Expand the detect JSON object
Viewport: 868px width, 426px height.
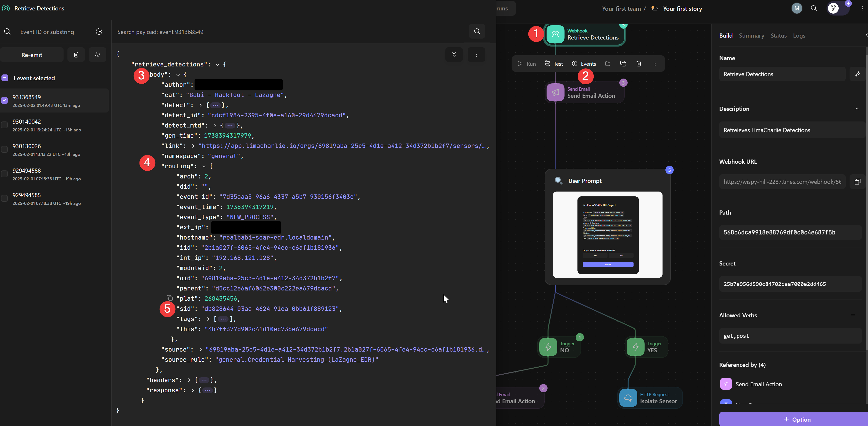point(200,105)
